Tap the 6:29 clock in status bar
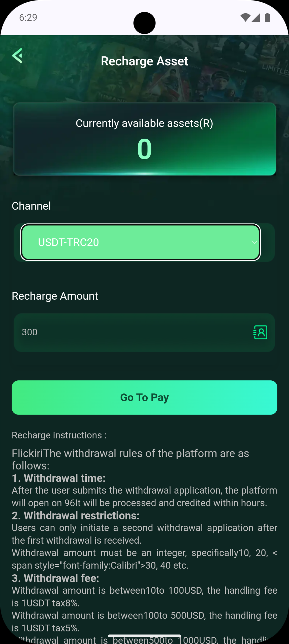 click(x=28, y=18)
